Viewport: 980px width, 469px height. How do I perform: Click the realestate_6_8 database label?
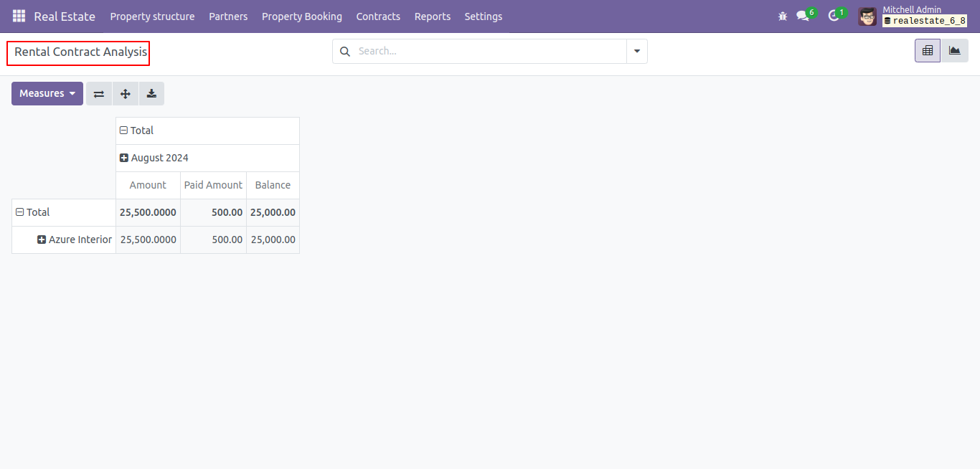click(925, 21)
